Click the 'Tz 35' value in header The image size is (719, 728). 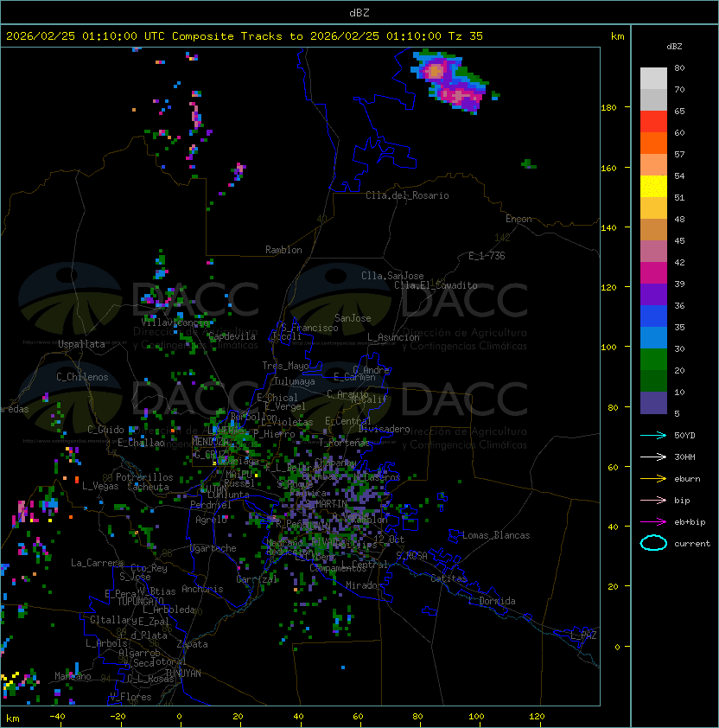pos(466,36)
